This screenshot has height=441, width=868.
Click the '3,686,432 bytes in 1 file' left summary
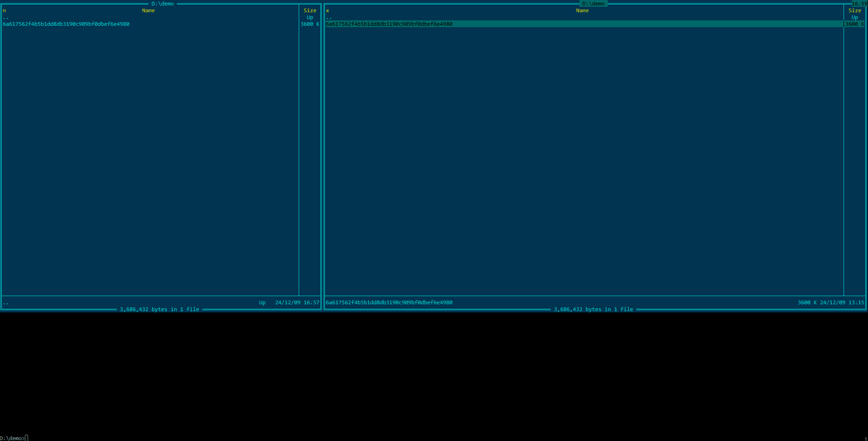[x=160, y=309]
